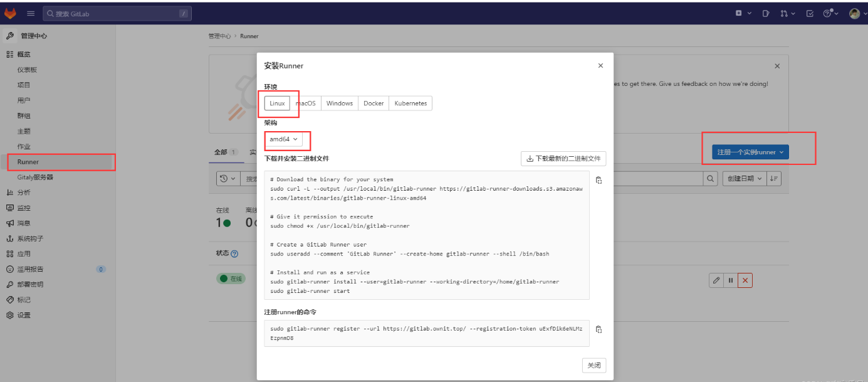Click the 管理中心 breadcrumb link

pyautogui.click(x=219, y=36)
